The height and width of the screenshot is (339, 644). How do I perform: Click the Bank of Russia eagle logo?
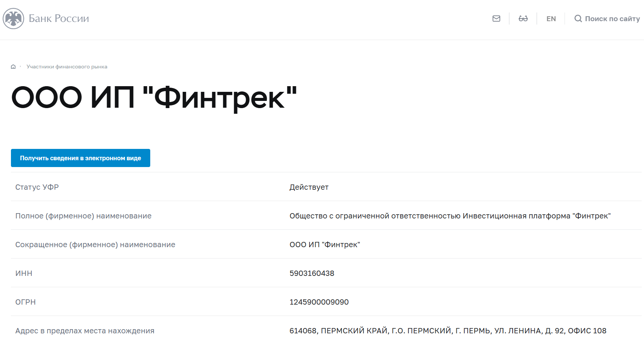pos(14,19)
